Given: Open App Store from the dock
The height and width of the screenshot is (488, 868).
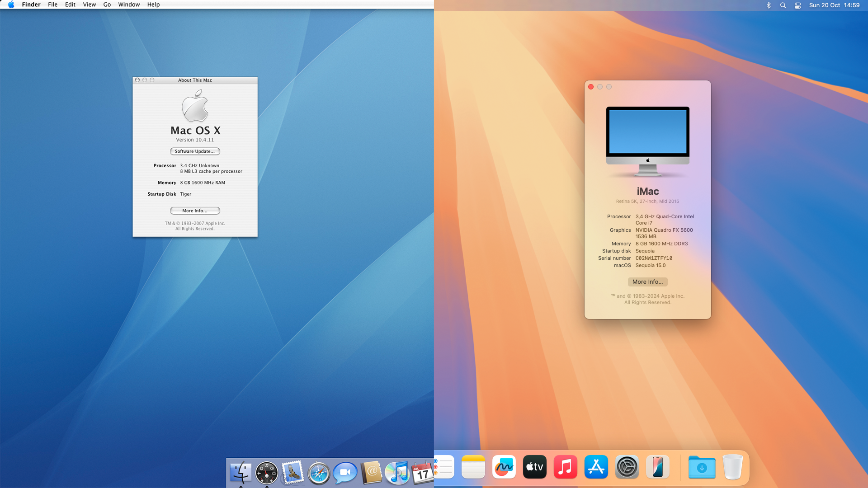Looking at the screenshot, I should tap(596, 467).
